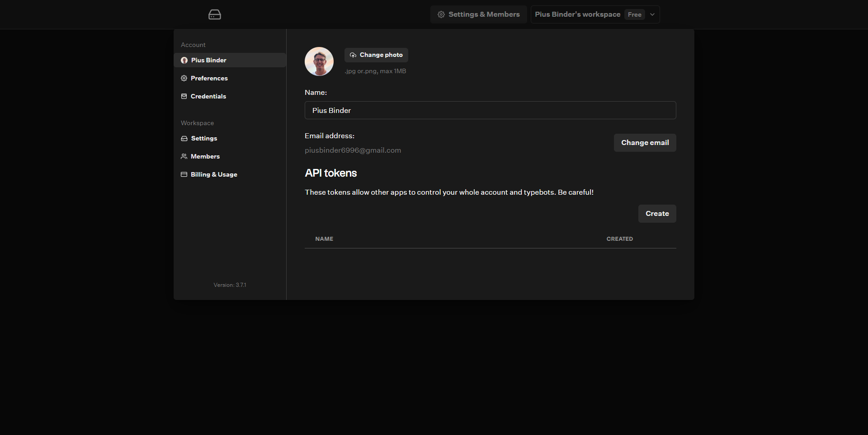Click the large profile photo
Viewport: 868px width, 435px height.
click(x=319, y=61)
